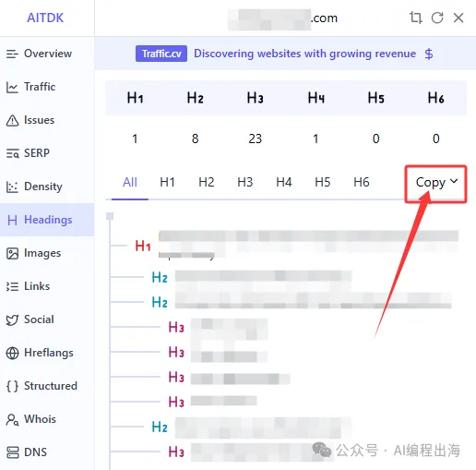Screen dimensions: 476x470
Task: Click the AITDK logo text
Action: click(45, 18)
